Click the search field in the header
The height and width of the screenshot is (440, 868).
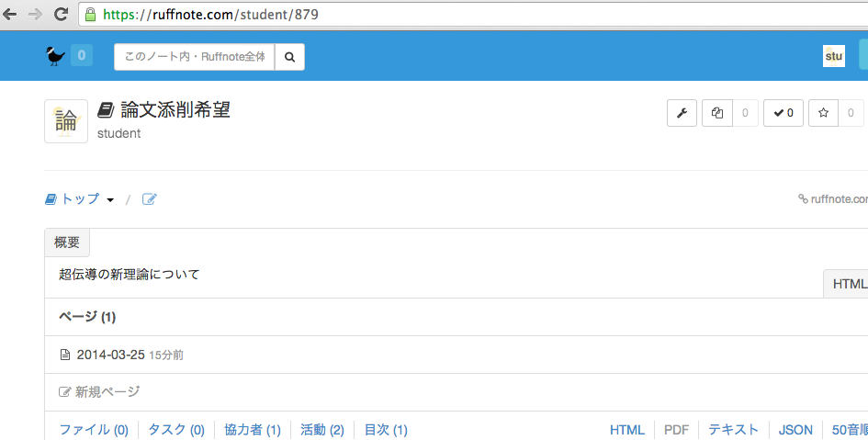[195, 57]
